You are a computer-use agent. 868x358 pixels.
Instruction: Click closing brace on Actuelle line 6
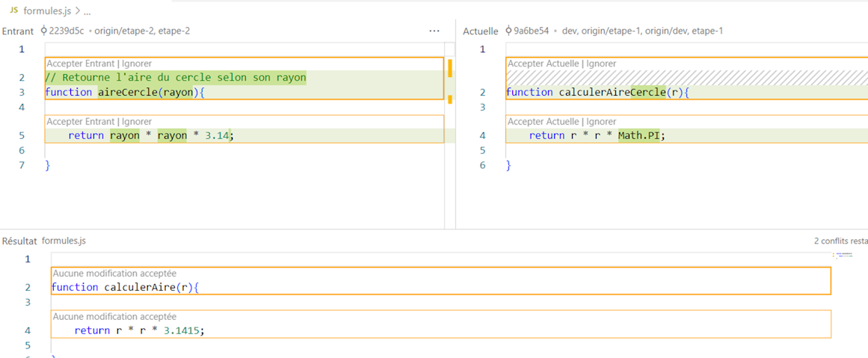[508, 164]
